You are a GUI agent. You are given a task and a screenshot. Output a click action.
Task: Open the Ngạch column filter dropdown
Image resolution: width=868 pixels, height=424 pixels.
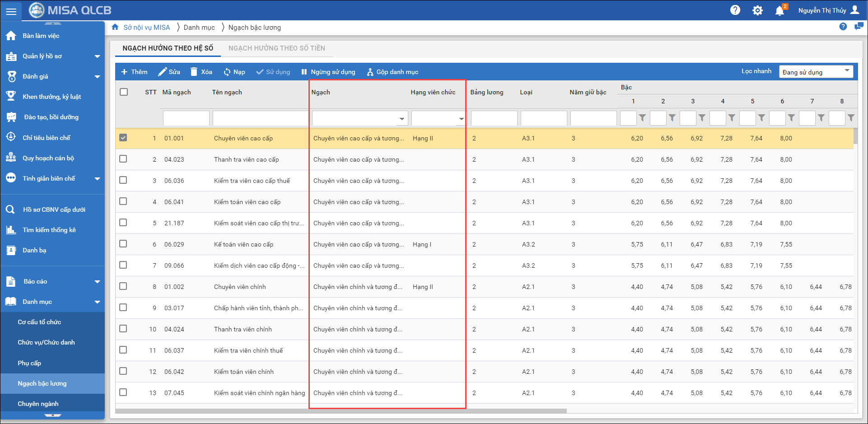point(401,119)
